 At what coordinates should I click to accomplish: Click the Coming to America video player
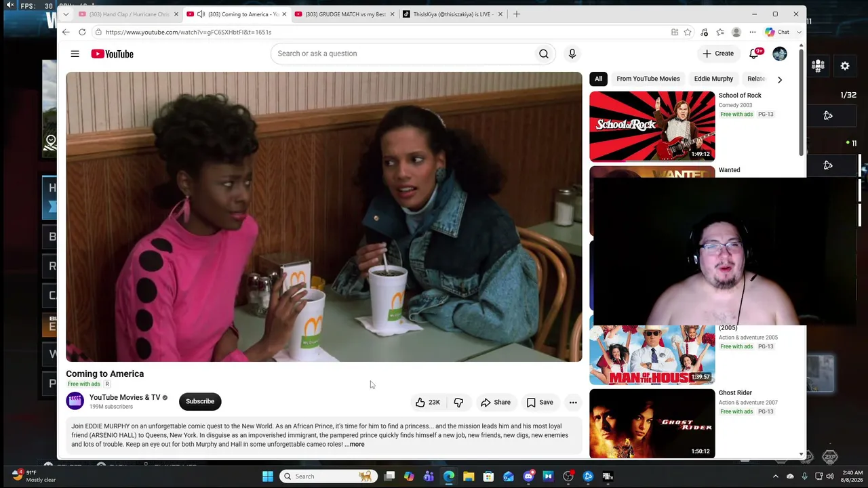click(x=324, y=217)
